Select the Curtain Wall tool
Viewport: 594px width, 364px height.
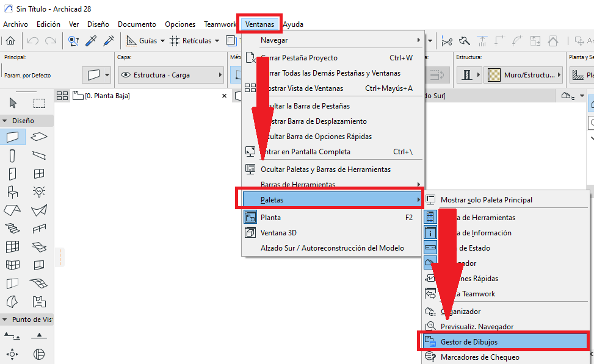click(x=12, y=247)
